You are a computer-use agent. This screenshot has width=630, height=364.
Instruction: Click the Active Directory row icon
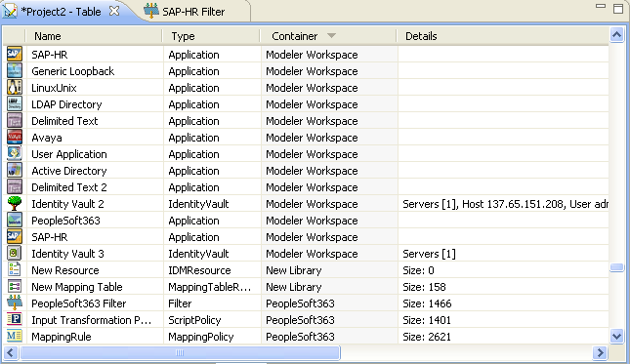click(x=15, y=171)
